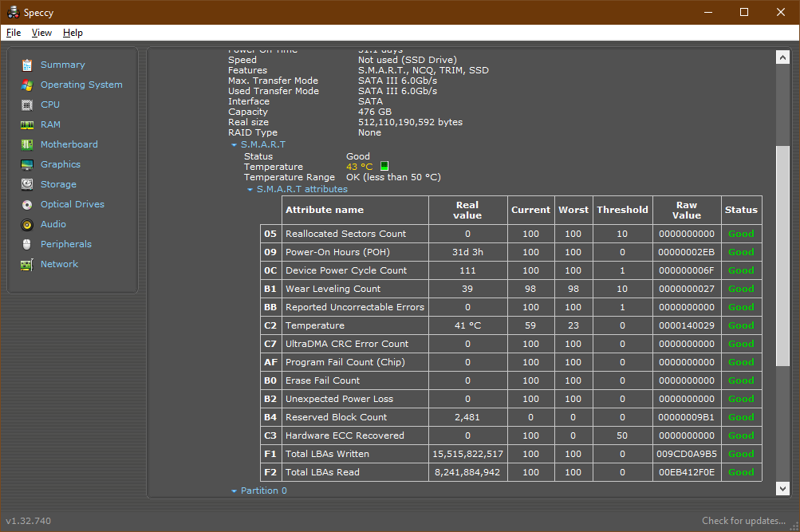This screenshot has height=532, width=800.
Task: Click the Audio speaker icon
Action: (x=27, y=224)
